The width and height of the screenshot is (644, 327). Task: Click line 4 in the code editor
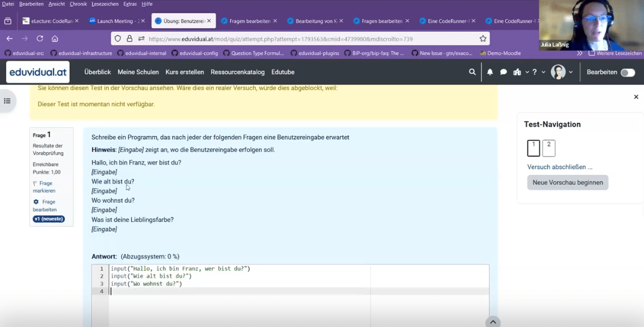click(240, 292)
